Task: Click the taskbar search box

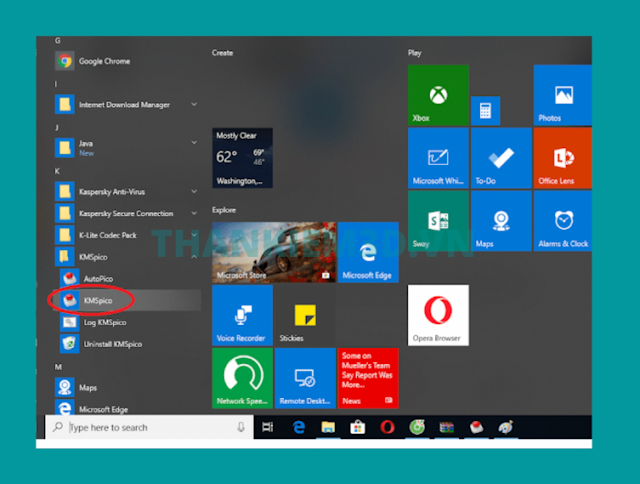Action: tap(149, 427)
